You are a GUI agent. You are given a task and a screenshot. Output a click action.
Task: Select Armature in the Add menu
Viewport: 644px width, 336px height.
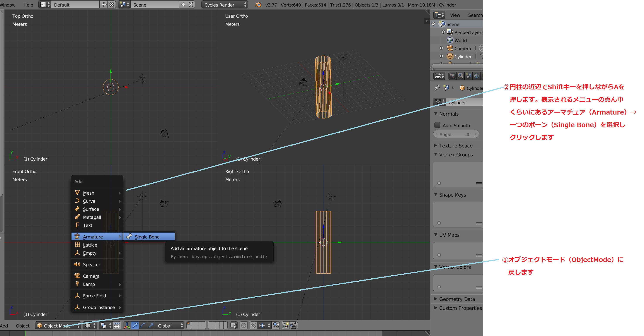(97, 237)
